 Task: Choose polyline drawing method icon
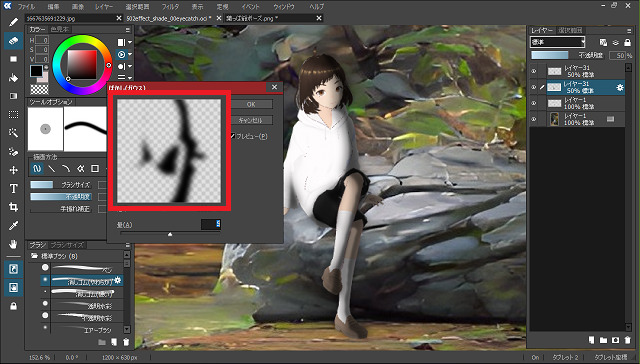[x=80, y=168]
